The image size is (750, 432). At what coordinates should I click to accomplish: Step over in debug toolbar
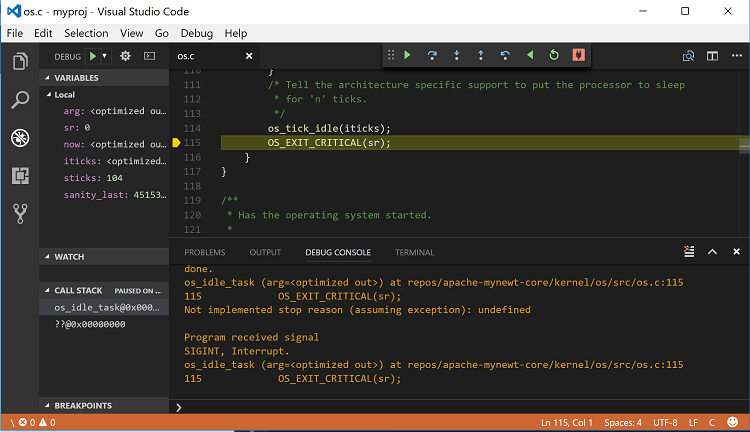pos(432,55)
